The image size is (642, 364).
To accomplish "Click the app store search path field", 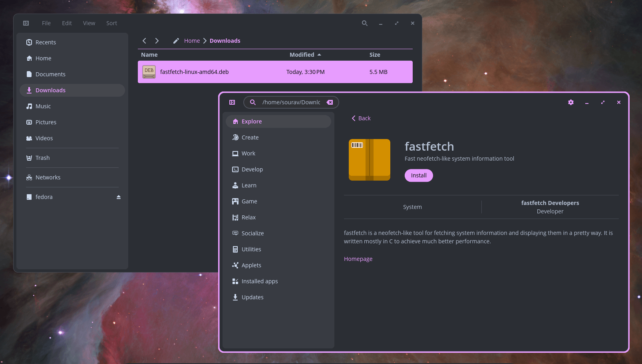I will tap(291, 102).
